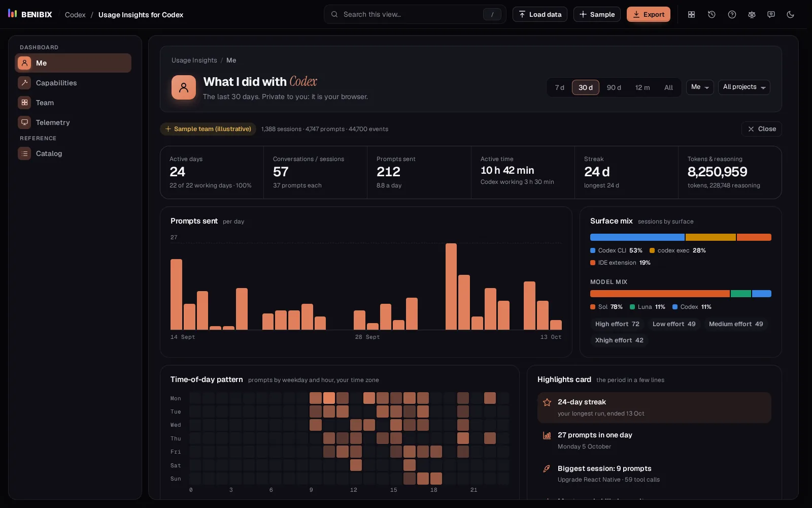Click the tallest bar in Prompts sent chart
This screenshot has width=812, height=508.
(451, 287)
